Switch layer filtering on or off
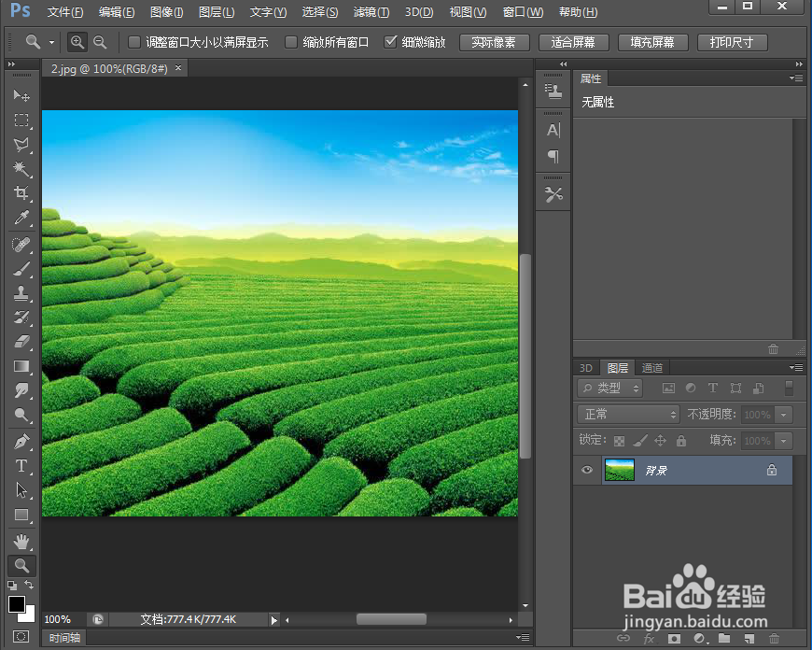The height and width of the screenshot is (650, 812). point(790,388)
